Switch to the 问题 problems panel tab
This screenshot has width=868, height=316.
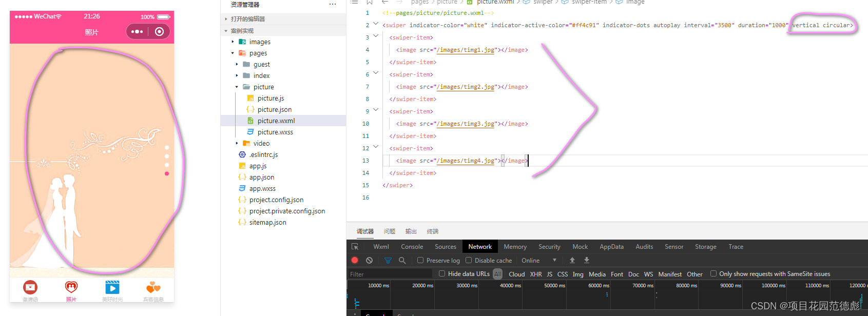(x=390, y=231)
